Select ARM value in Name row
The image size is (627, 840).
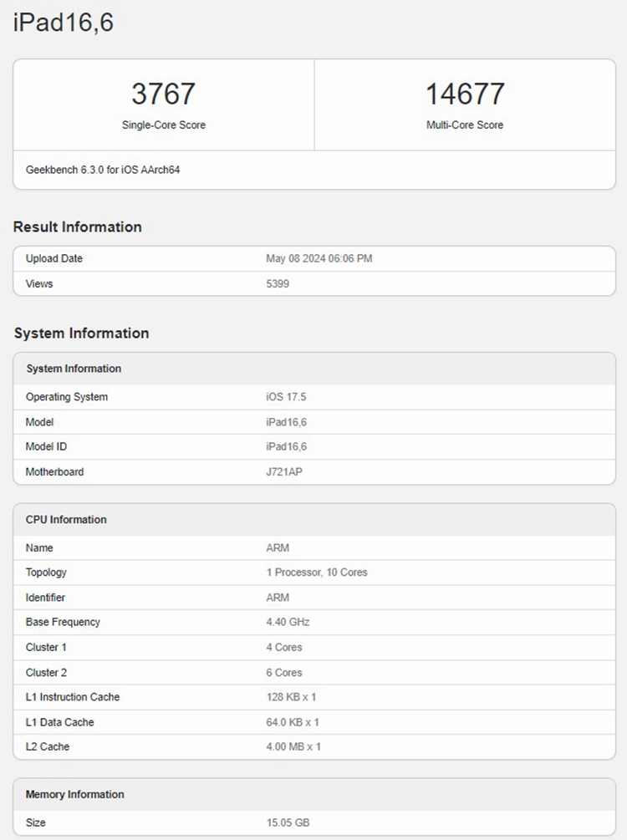click(x=278, y=548)
